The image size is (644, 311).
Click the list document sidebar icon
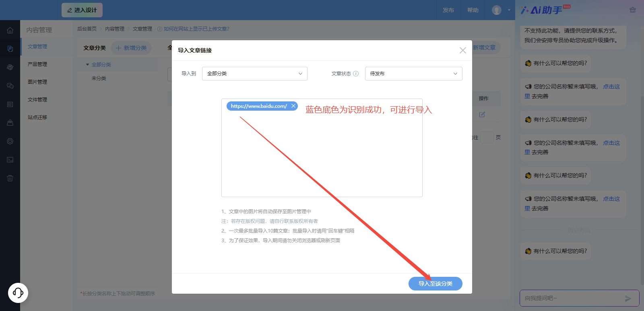tap(10, 104)
